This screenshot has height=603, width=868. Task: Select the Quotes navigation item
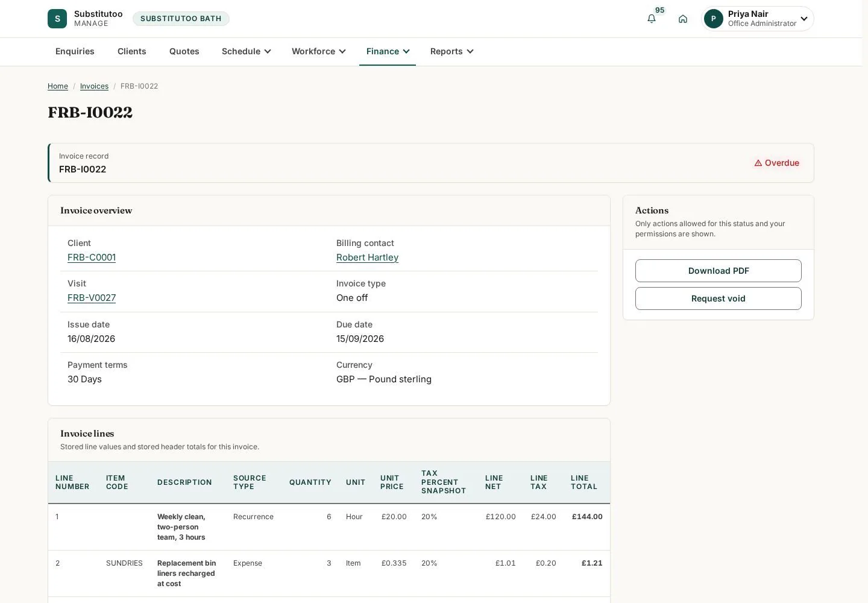(x=184, y=51)
